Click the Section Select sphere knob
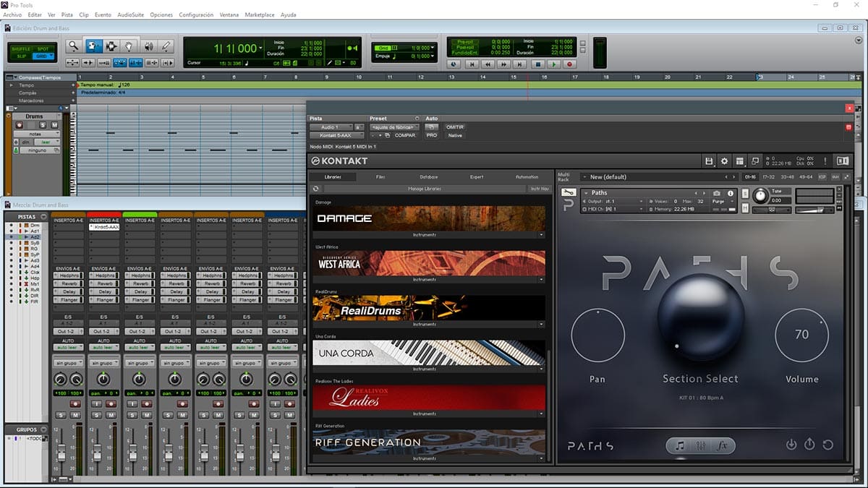The width and height of the screenshot is (868, 488). click(x=701, y=317)
